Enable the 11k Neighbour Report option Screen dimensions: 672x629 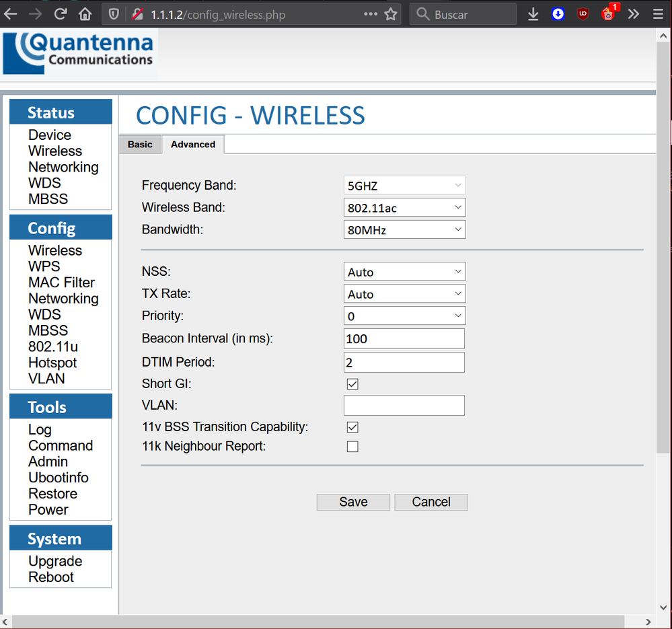click(352, 446)
